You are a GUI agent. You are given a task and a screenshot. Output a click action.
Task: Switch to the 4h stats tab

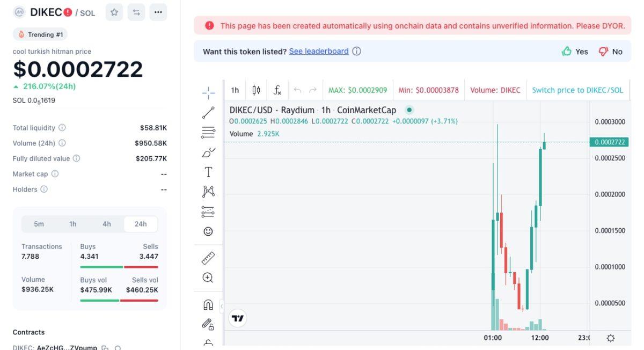(x=106, y=224)
